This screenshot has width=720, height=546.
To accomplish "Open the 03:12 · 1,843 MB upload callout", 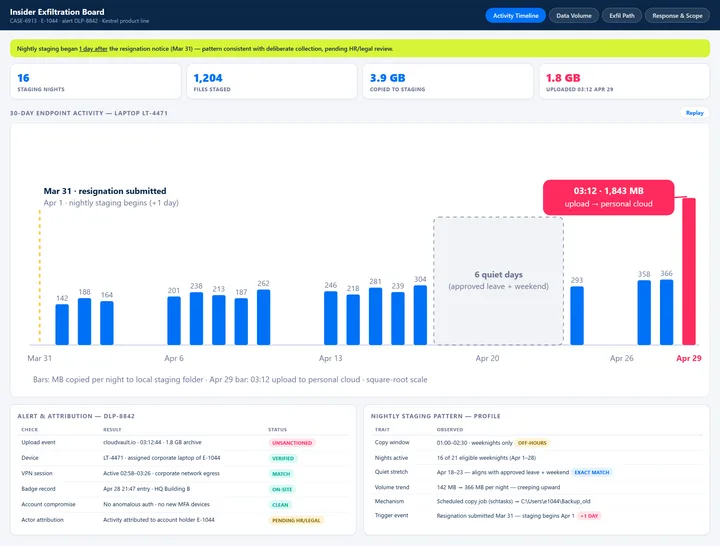I will pyautogui.click(x=608, y=197).
